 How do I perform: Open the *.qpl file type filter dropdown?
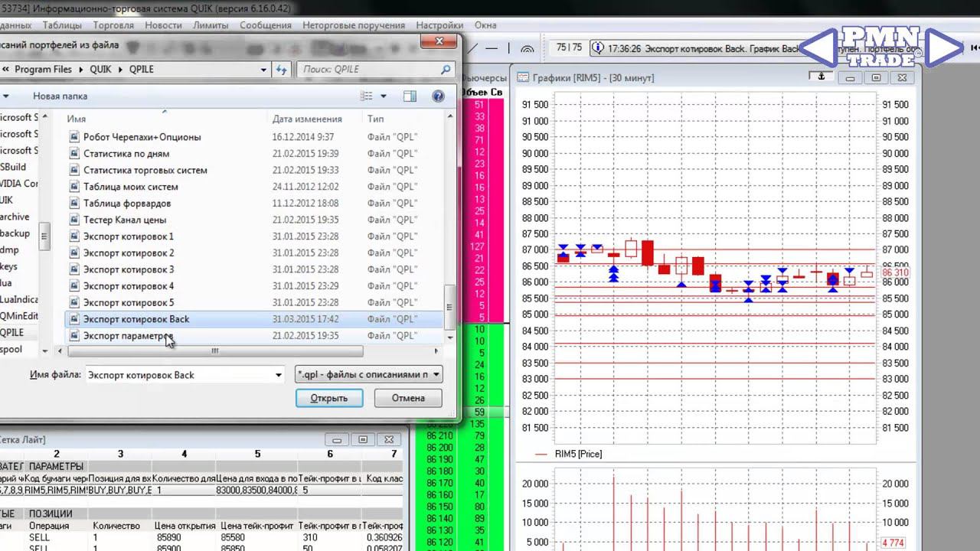436,374
